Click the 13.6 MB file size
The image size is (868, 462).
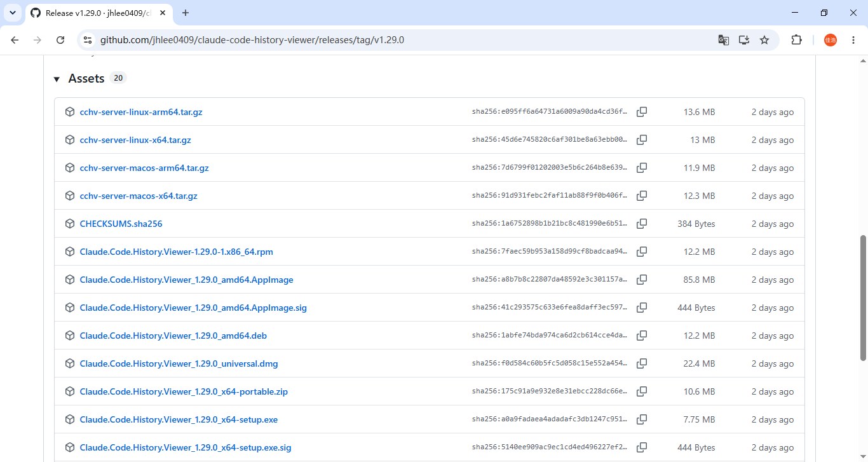699,112
